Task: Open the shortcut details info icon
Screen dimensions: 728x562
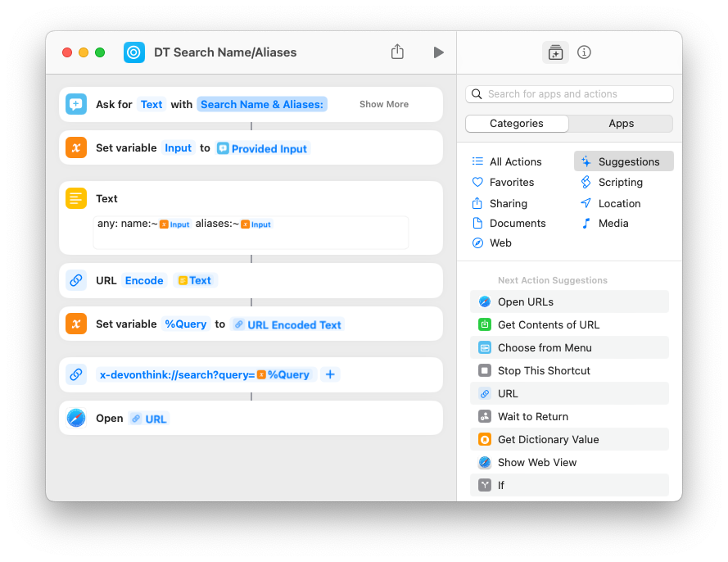Action: [584, 52]
